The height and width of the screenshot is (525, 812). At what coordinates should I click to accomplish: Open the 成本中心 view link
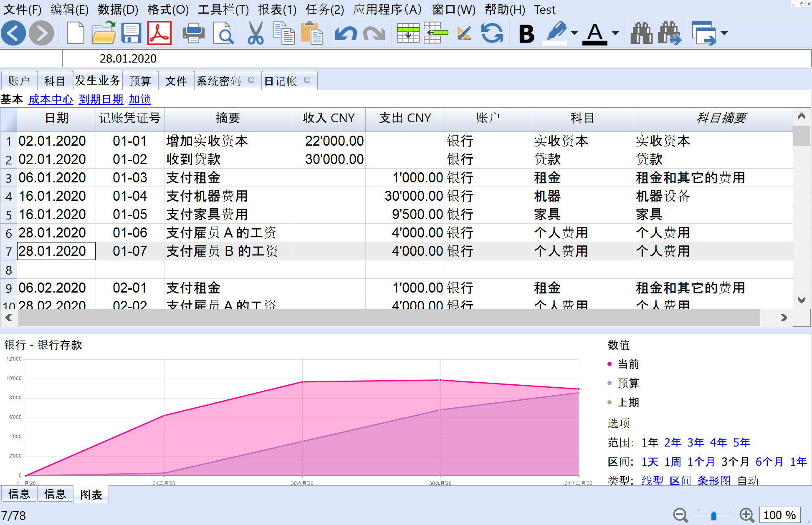click(x=51, y=99)
